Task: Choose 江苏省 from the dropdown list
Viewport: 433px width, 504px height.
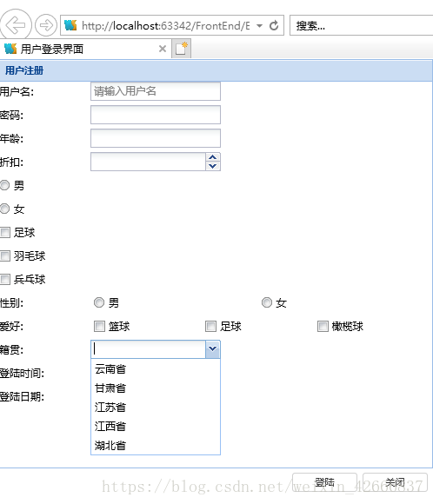Action: tap(156, 408)
